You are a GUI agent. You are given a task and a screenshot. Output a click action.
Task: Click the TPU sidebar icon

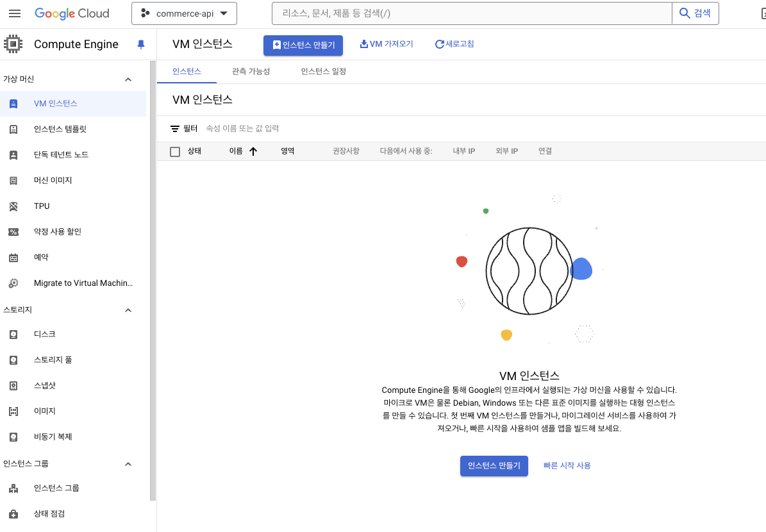coord(13,206)
